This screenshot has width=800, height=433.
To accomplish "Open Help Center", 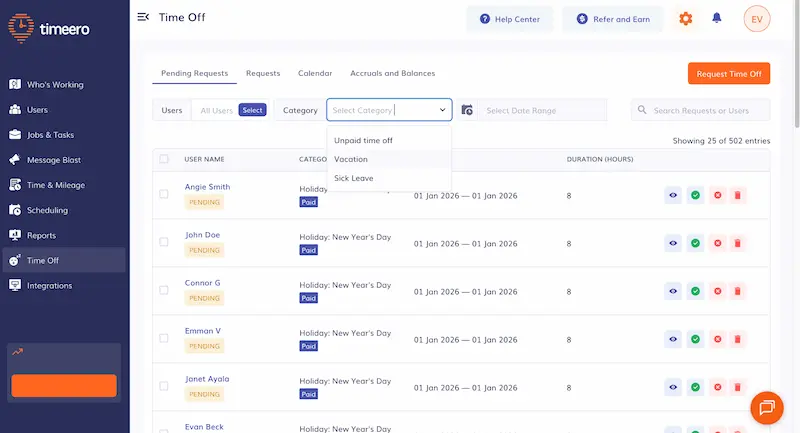I will click(510, 19).
